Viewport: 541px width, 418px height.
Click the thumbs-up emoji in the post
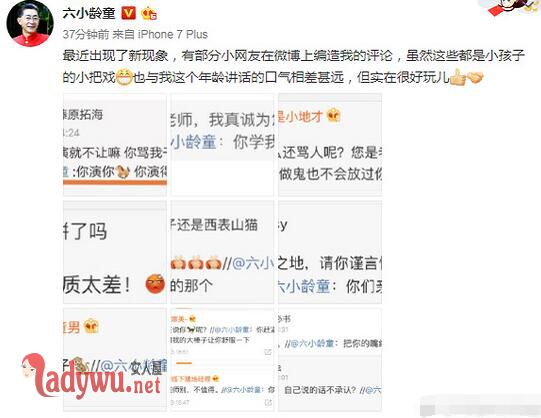(458, 77)
